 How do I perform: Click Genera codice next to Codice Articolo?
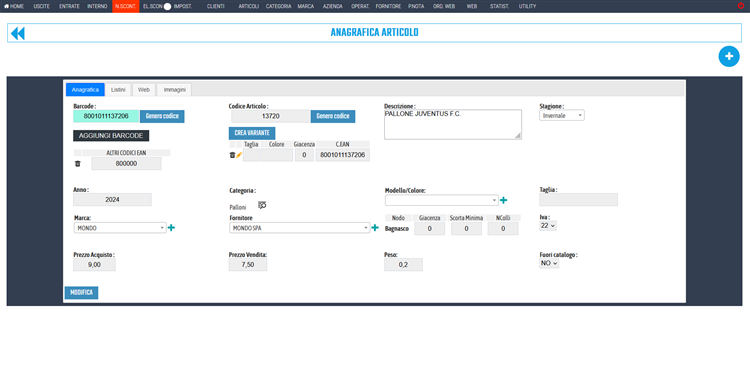(x=333, y=116)
